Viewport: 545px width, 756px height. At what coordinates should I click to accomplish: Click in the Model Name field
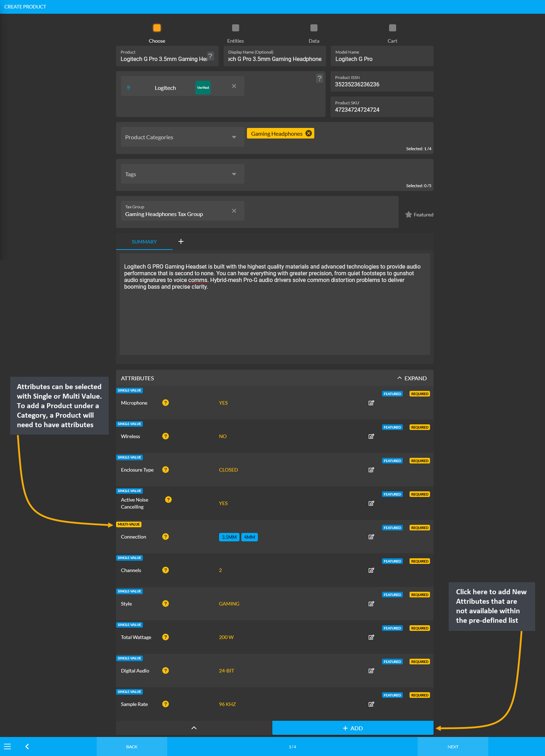382,56
